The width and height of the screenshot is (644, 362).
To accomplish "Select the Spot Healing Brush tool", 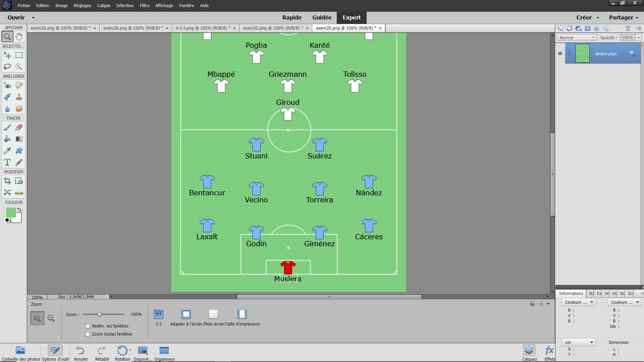I will 19,85.
